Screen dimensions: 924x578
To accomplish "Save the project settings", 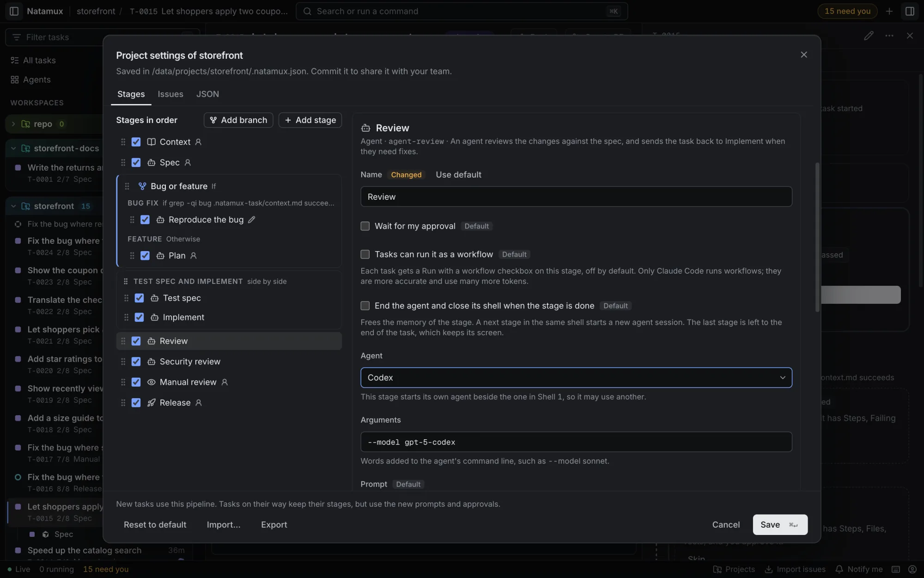I will pos(780,525).
